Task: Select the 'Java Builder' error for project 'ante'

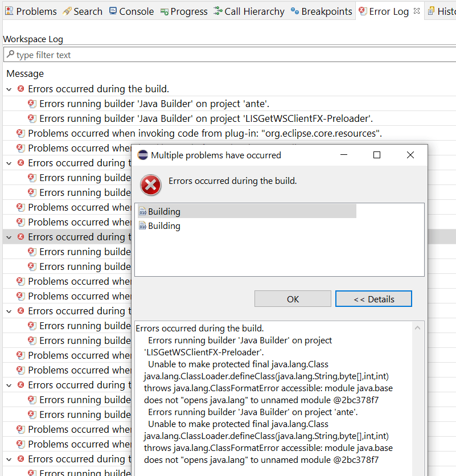Action: tap(154, 104)
